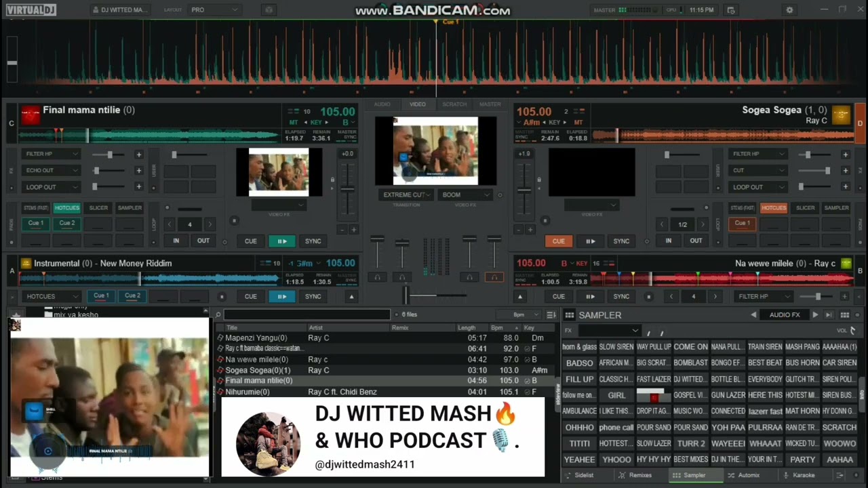Adjust deck D FILTER HP slider
Image resolution: width=868 pixels, height=488 pixels.
click(808, 155)
